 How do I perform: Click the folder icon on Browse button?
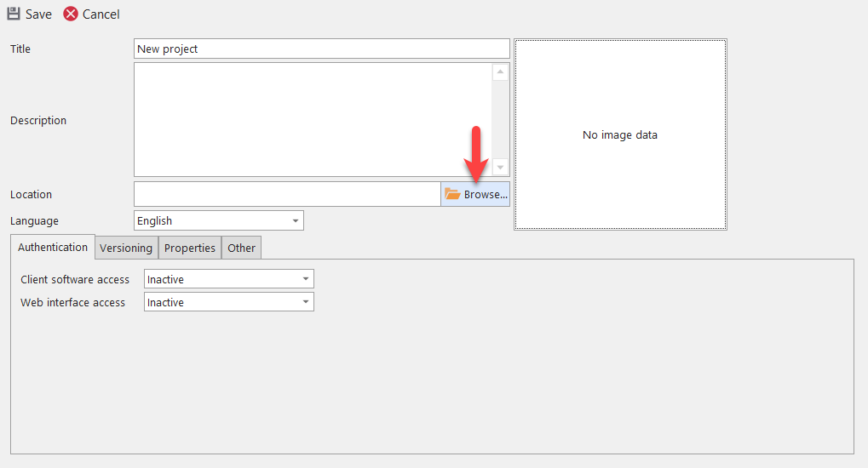click(452, 194)
